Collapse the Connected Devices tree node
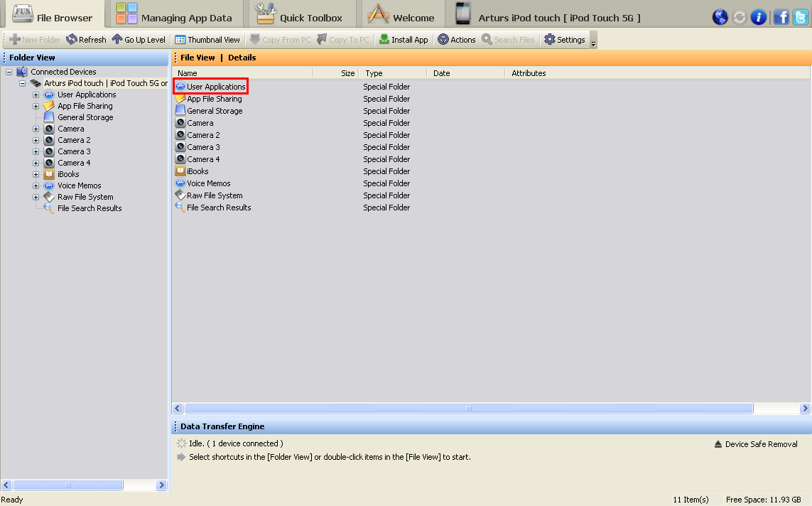Viewport: 812px width, 506px height. click(x=9, y=72)
